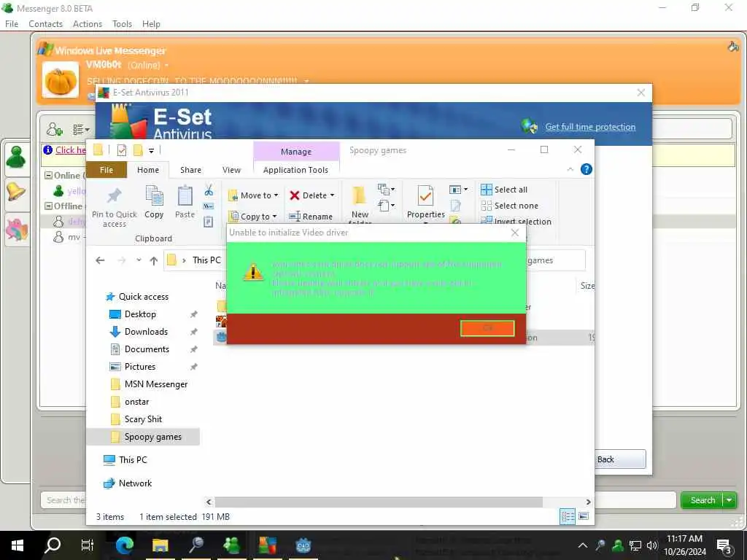Switch to the View ribbon tab

(x=231, y=170)
